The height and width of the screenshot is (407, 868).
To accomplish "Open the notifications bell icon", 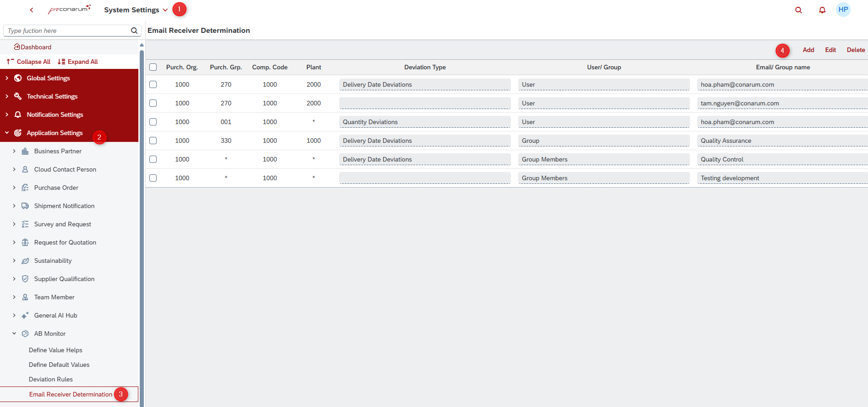I will [822, 10].
